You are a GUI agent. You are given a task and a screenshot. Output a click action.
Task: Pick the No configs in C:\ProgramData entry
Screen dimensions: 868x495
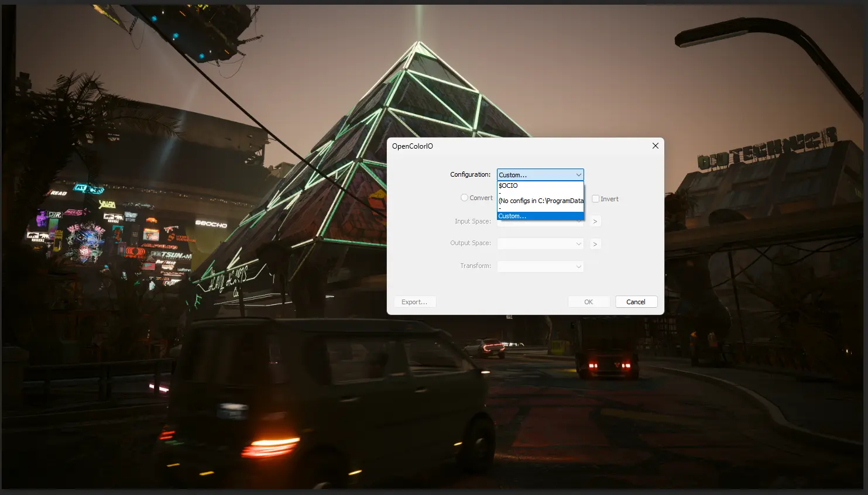click(x=540, y=201)
